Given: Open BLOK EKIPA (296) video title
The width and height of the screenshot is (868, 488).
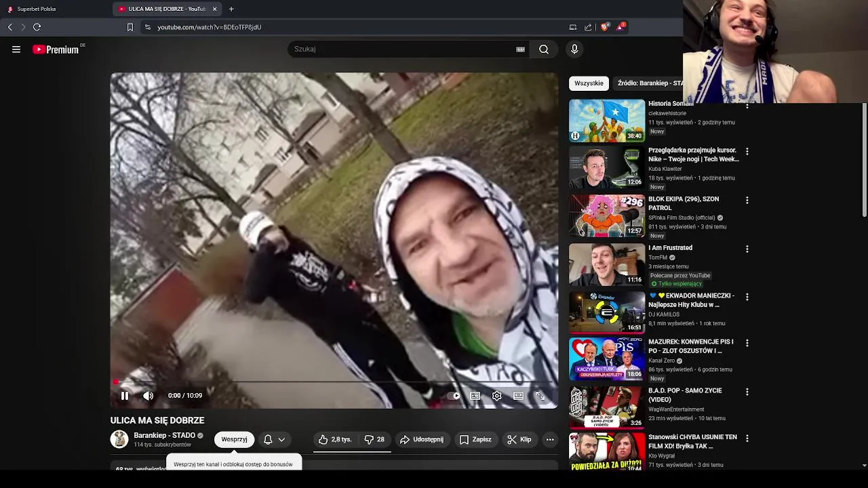Looking at the screenshot, I should click(684, 204).
